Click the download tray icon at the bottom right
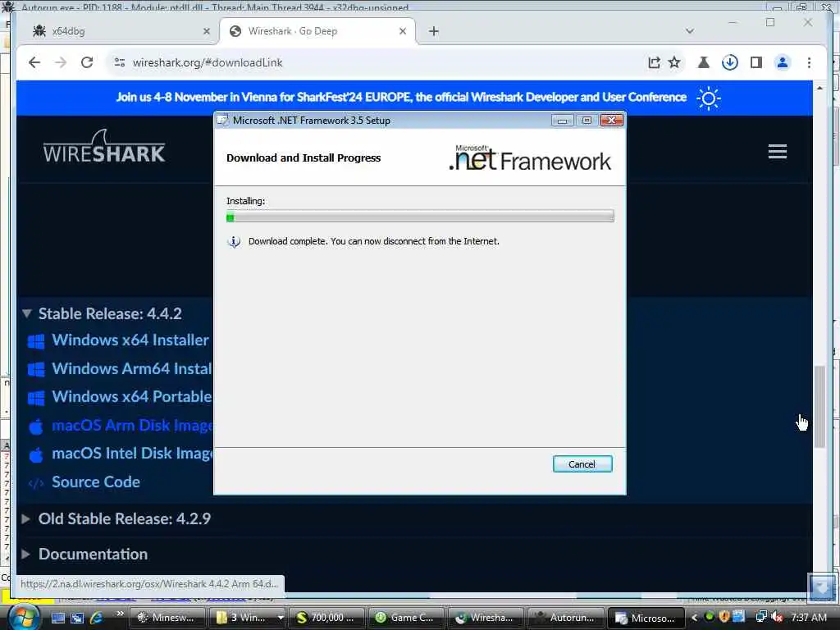 (x=822, y=587)
